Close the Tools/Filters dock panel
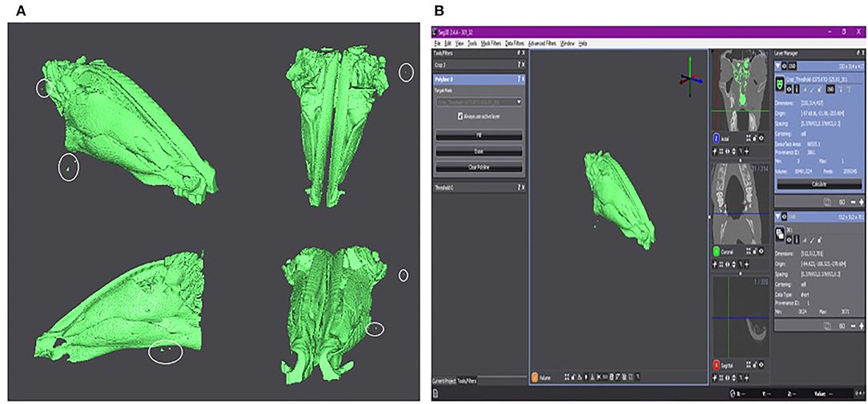 (523, 53)
